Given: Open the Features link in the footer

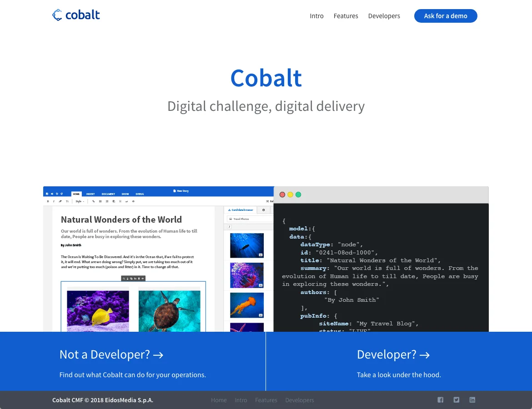Looking at the screenshot, I should 266,400.
